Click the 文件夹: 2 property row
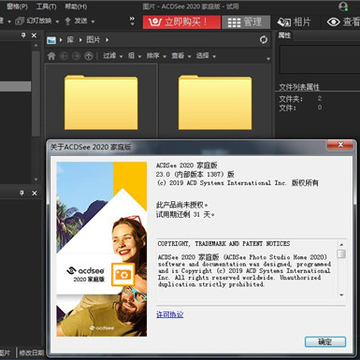 click(x=301, y=99)
